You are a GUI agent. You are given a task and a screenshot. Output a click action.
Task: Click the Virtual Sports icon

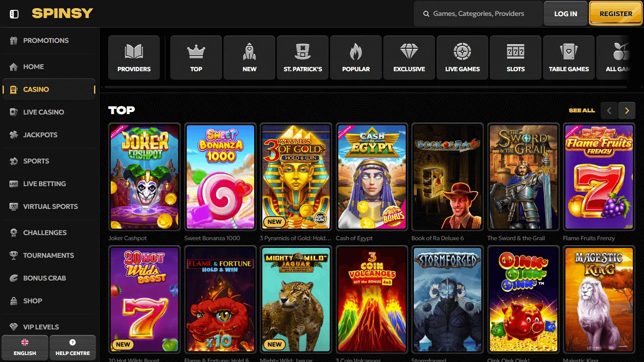[13, 206]
